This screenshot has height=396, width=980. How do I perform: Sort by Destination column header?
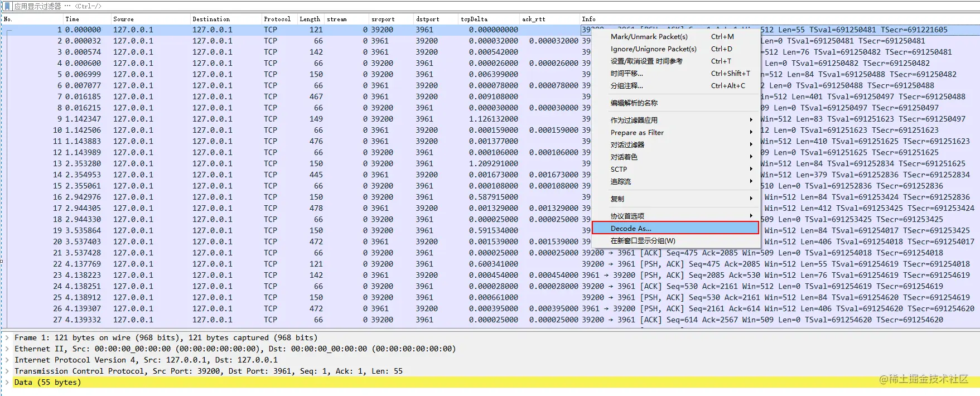pos(226,19)
